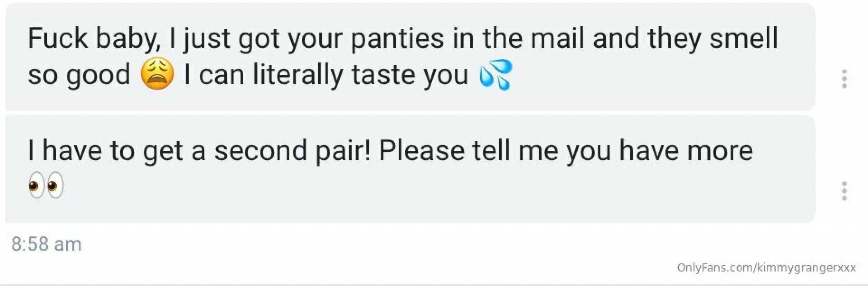Click the 'am' part of the timestamp

pyautogui.click(x=68, y=245)
